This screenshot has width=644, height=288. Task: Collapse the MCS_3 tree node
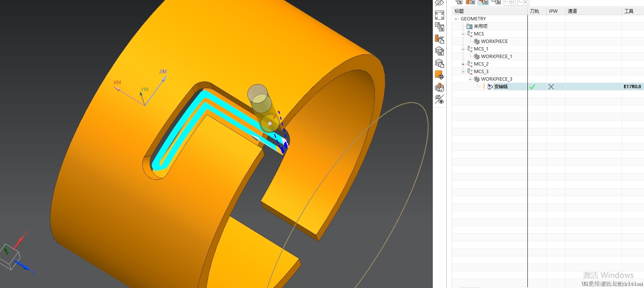[463, 72]
